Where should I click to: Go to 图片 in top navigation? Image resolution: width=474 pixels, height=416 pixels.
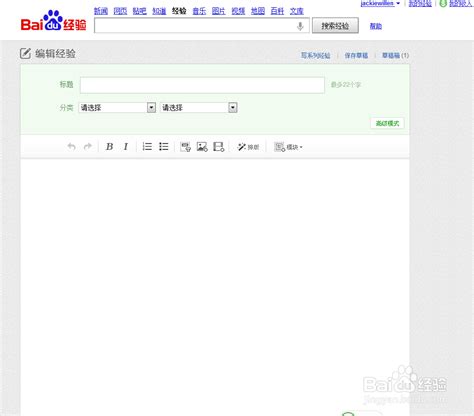click(x=219, y=11)
